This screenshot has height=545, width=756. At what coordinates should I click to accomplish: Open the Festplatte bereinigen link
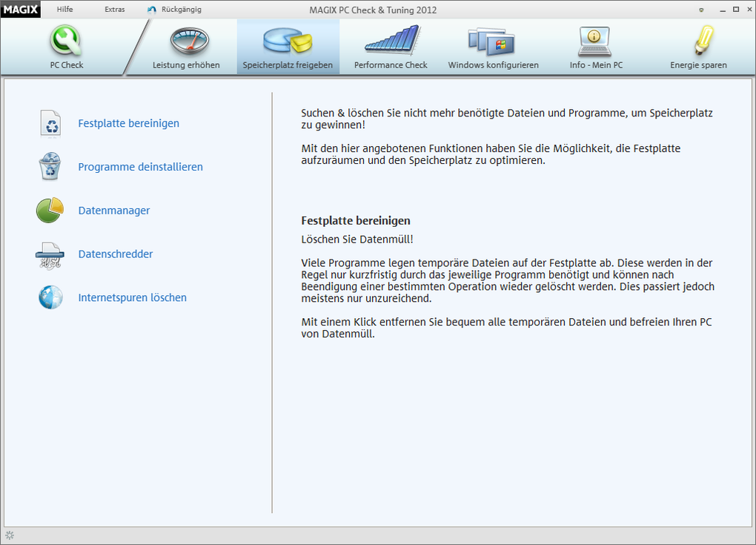point(129,124)
